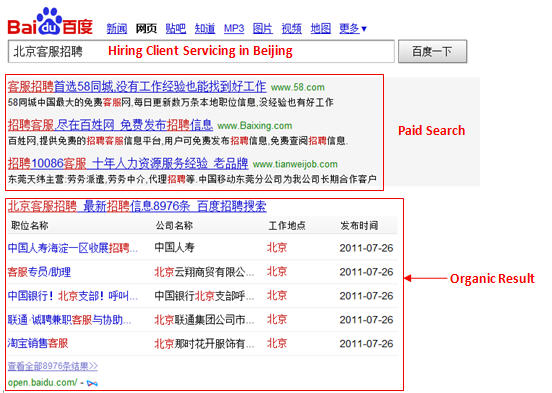Click company 中国银行北京支部呼
Image resolution: width=552 pixels, height=393 pixels.
pos(204,296)
